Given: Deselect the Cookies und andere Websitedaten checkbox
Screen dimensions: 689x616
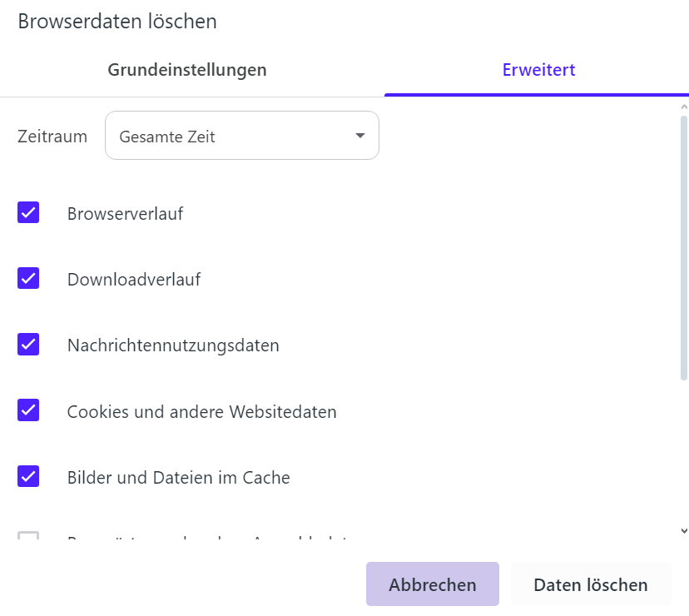Looking at the screenshot, I should (x=28, y=410).
